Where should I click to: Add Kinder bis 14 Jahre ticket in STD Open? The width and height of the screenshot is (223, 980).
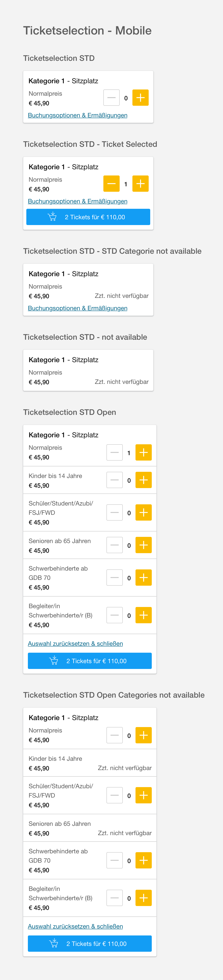tap(143, 480)
